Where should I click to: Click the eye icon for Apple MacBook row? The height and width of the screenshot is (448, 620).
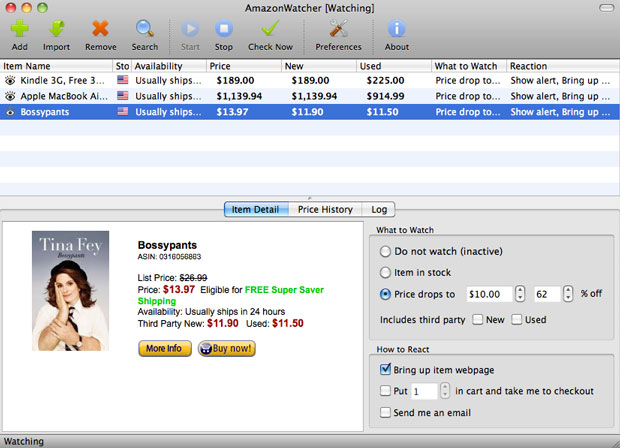[10, 96]
